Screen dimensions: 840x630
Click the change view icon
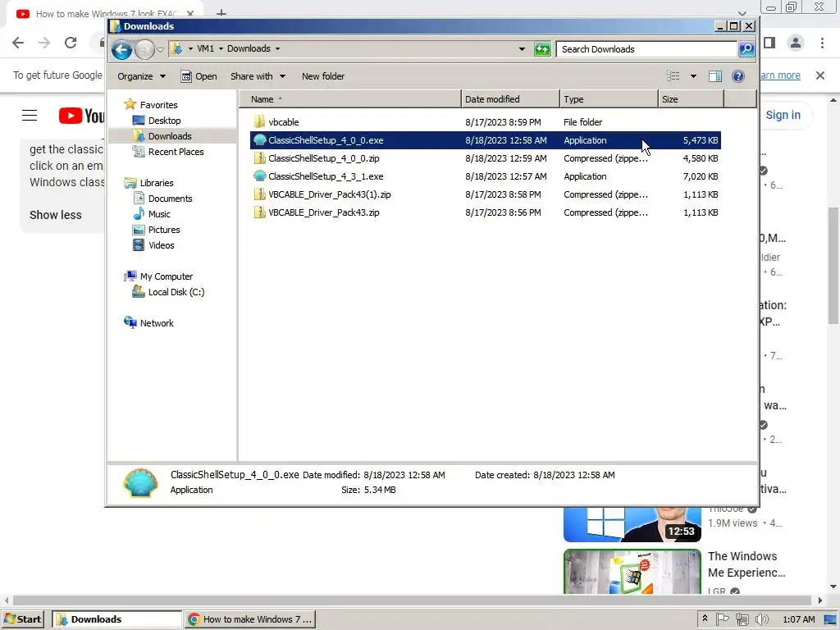coord(673,76)
